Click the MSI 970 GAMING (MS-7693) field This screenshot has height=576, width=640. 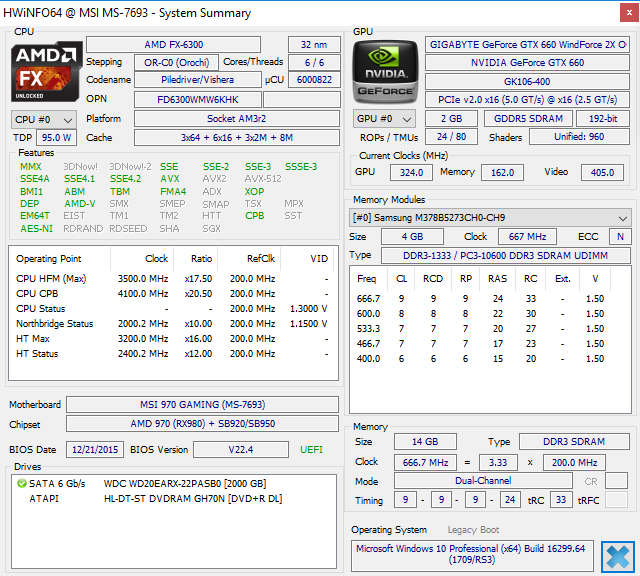click(x=202, y=405)
